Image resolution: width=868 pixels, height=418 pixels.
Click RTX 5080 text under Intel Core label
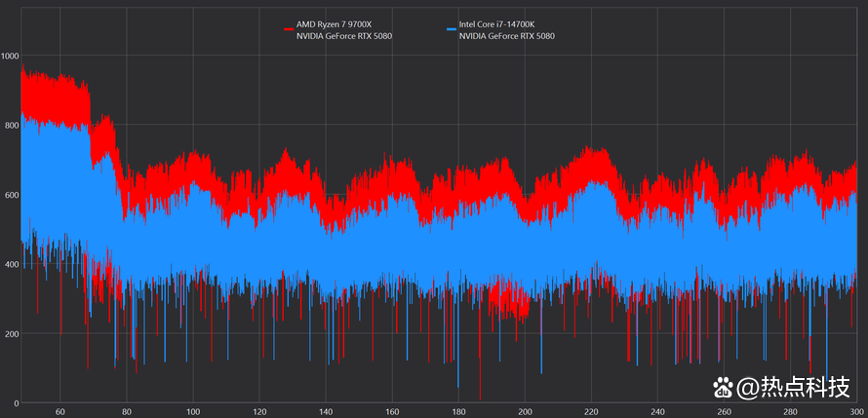(507, 36)
